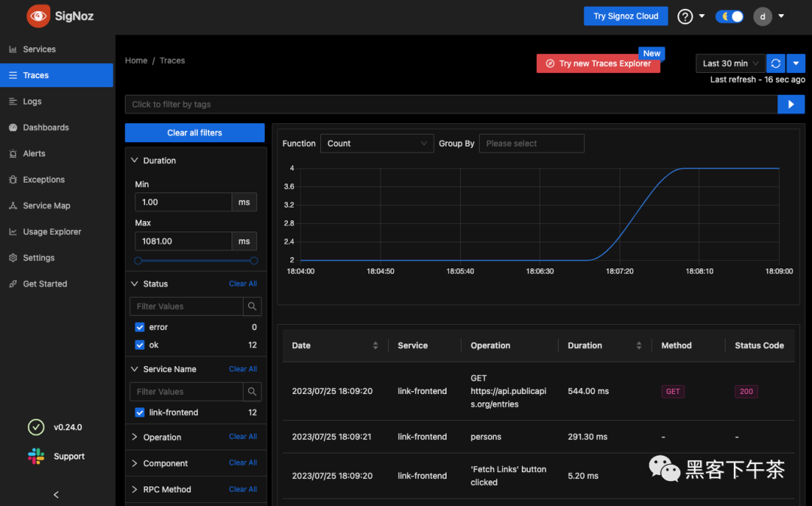Screen dimensions: 812x506
Task: Run the tag filter query play button
Action: [791, 105]
